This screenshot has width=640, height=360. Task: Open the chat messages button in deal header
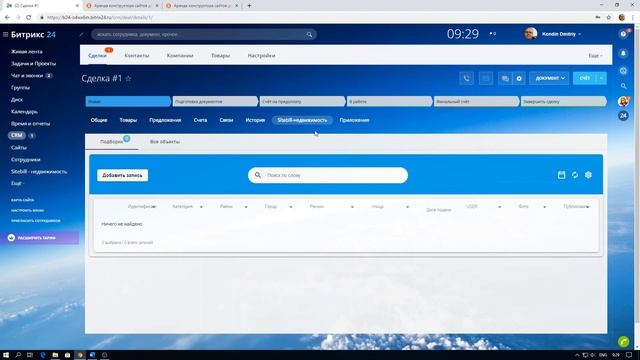[505, 78]
